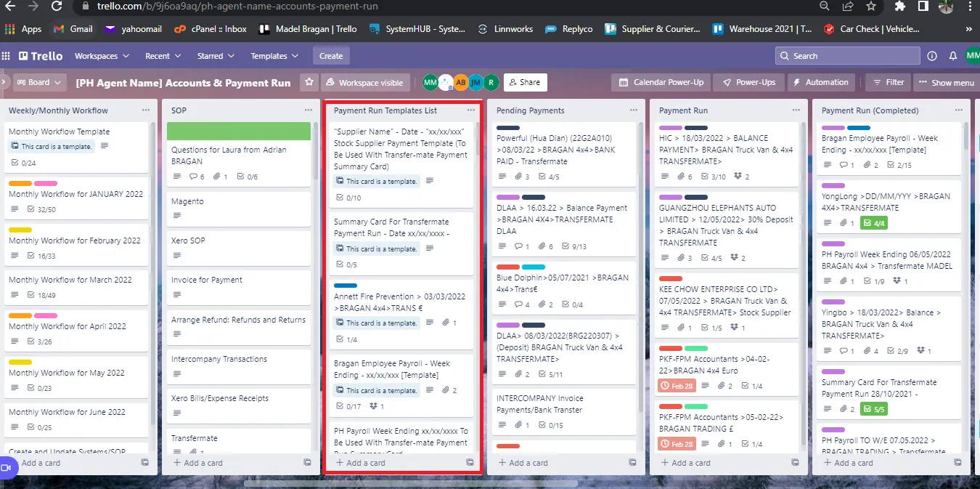
Task: Click the Feb 28 due badge on PKF-FPM 04-02-22 card
Action: 676,386
